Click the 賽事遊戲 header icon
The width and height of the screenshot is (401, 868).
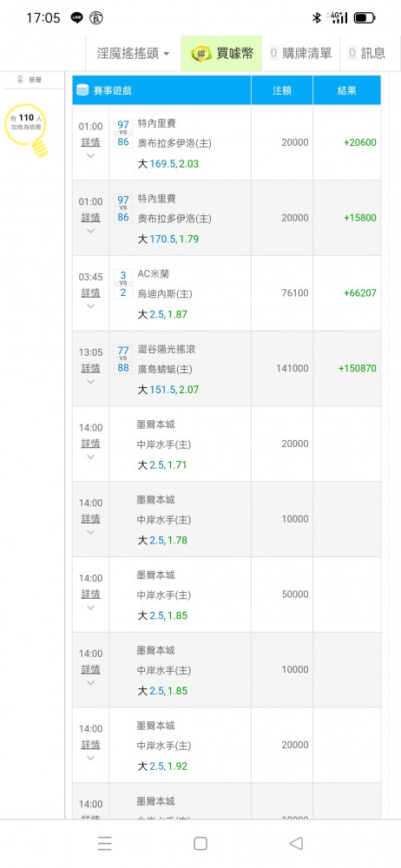tap(82, 90)
